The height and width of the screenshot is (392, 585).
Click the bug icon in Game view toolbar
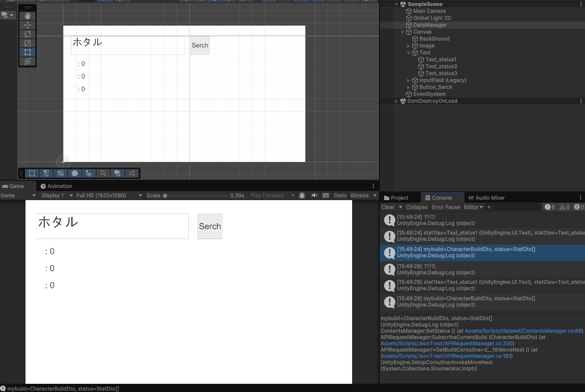302,195
